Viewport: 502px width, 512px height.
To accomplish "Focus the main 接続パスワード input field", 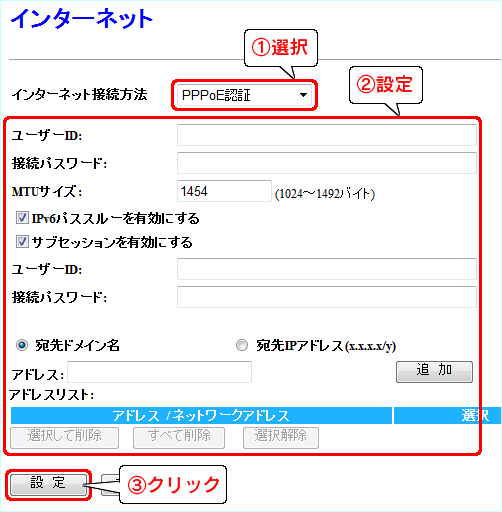I will point(327,163).
